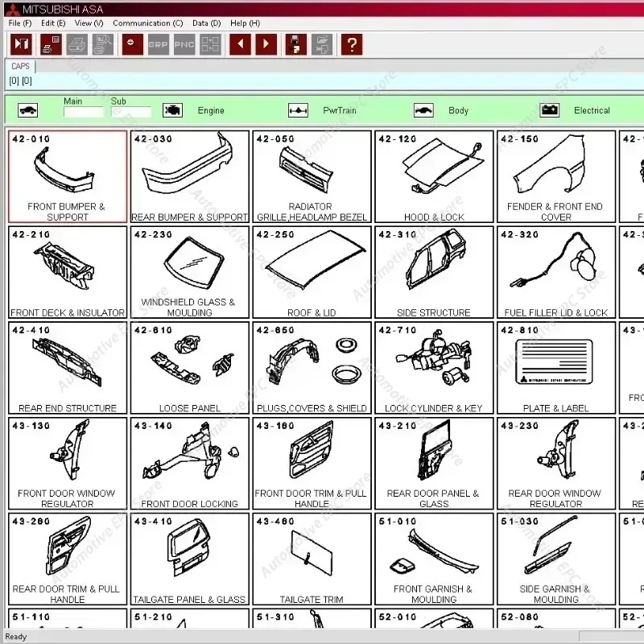Open 43-210 Rear Door Panel & Glass
This screenshot has width=644, height=644.
[434, 464]
